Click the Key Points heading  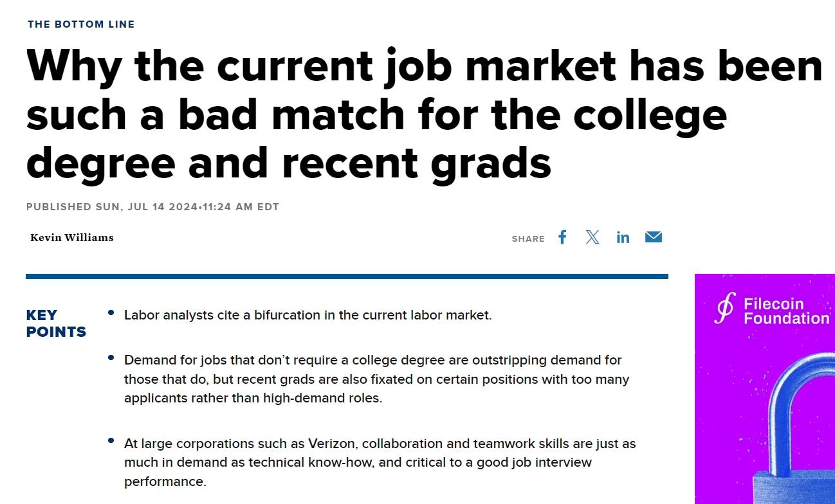click(x=56, y=323)
